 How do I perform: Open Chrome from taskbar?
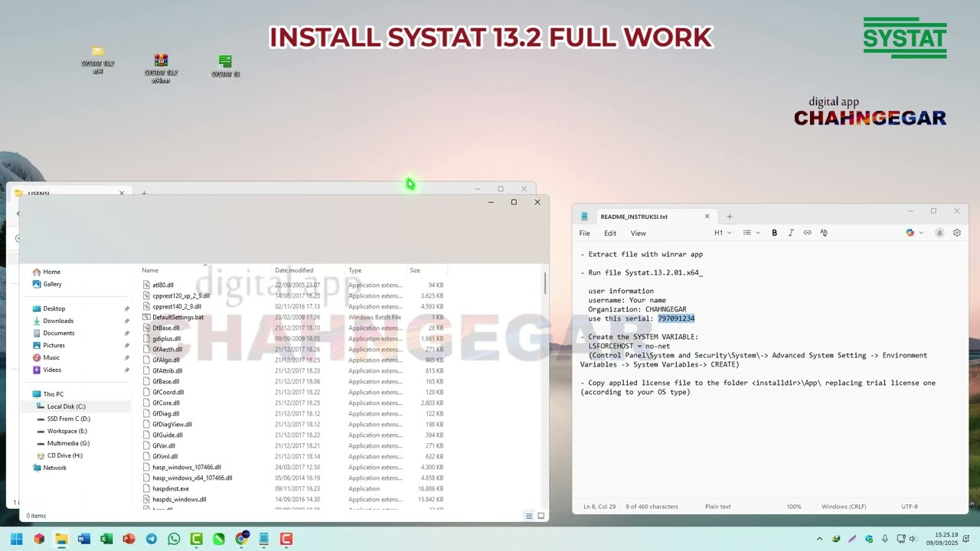241,539
